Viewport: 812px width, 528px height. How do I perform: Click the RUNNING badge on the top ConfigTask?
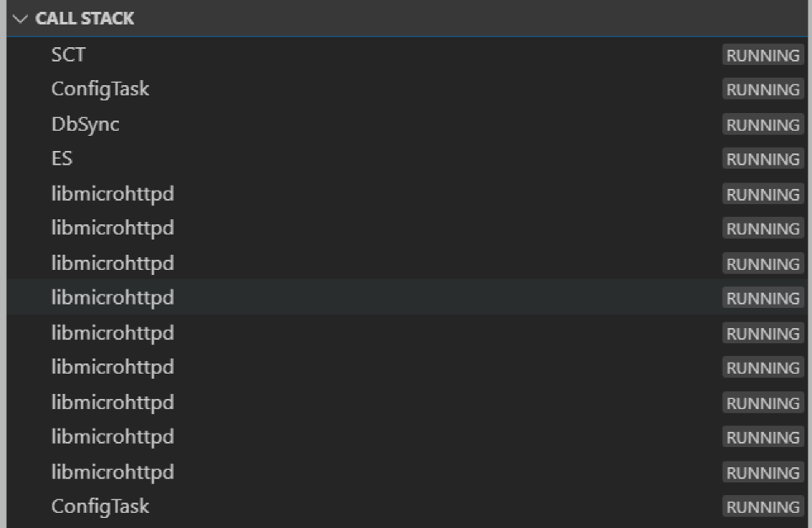761,89
